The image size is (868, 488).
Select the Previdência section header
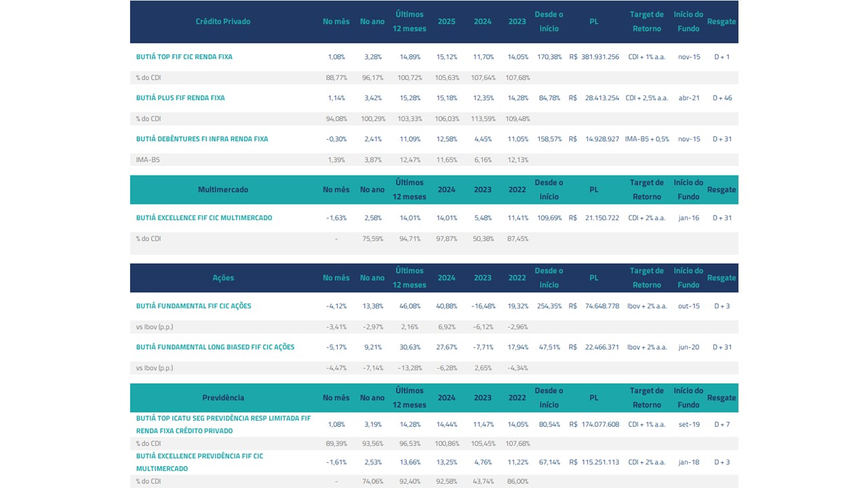coord(222,398)
